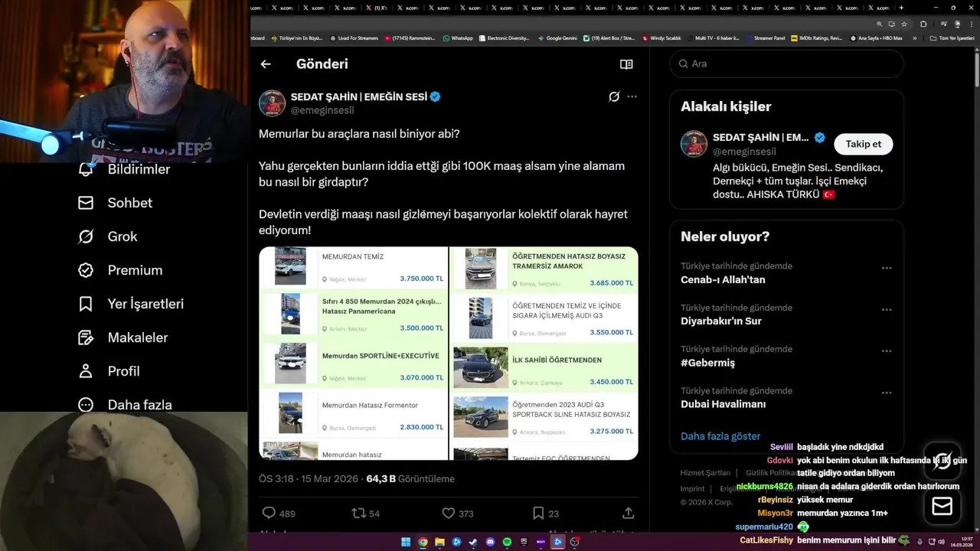Open File Explorer from taskbar
The image size is (980, 551).
(x=439, y=542)
